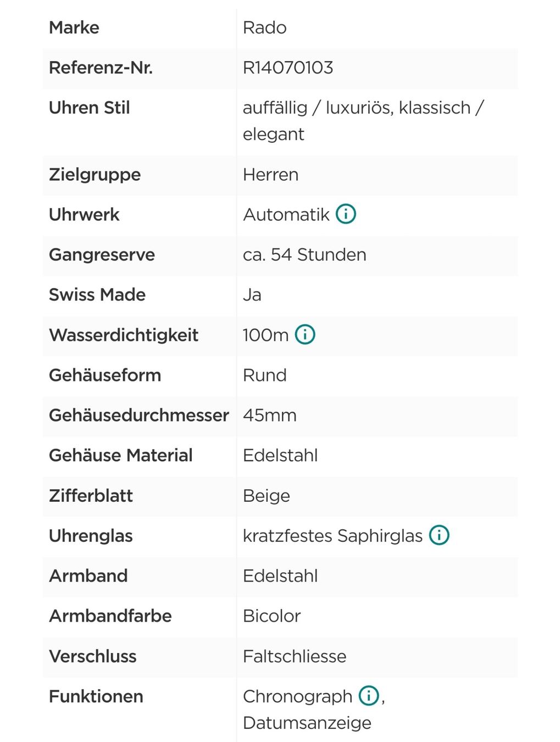Select the Rado brand value
The image size is (560, 742).
point(265,27)
